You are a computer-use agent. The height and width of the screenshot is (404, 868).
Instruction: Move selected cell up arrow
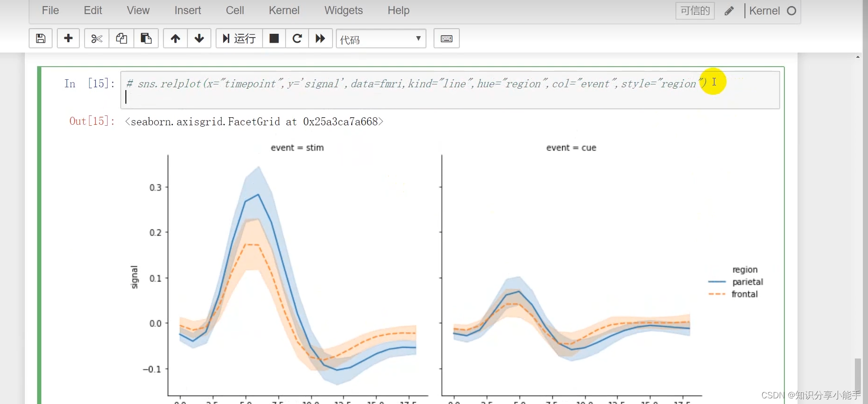click(x=175, y=38)
